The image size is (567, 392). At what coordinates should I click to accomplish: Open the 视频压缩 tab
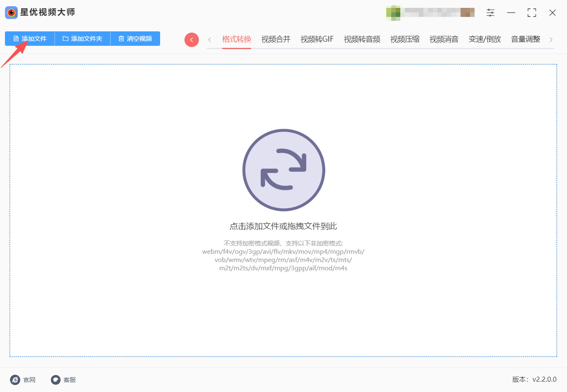tap(404, 39)
